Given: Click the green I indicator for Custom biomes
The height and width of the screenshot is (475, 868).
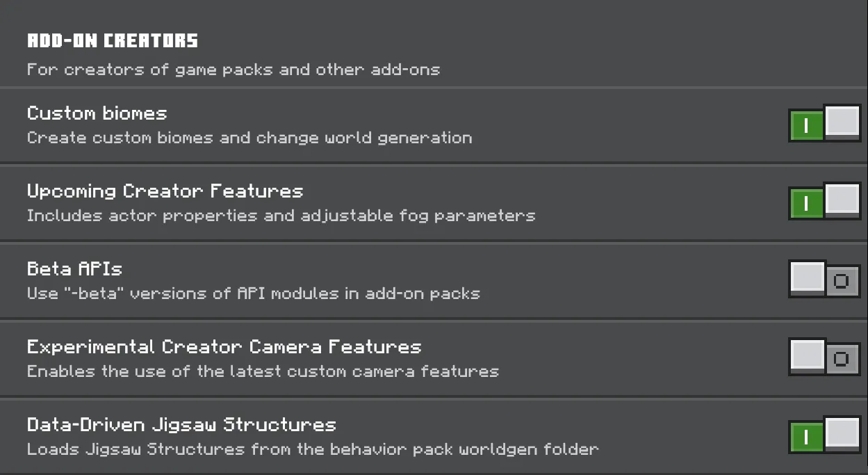Looking at the screenshot, I should click(x=806, y=127).
